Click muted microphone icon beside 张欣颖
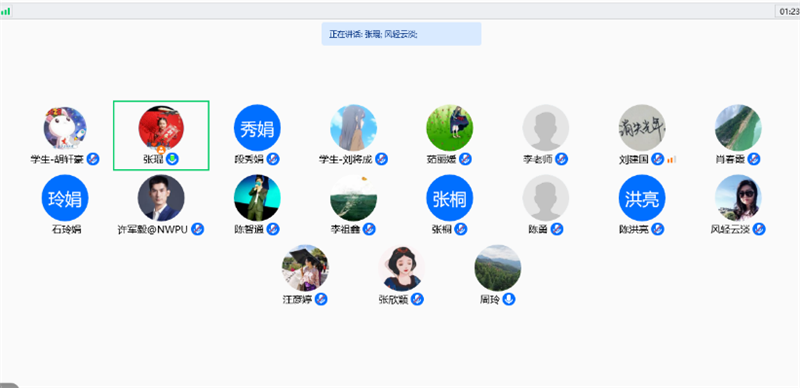This screenshot has height=388, width=800. [417, 299]
